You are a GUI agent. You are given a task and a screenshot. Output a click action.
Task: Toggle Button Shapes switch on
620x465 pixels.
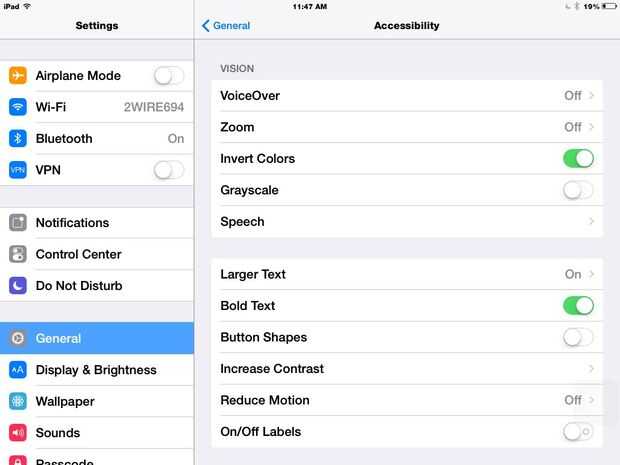pos(578,337)
